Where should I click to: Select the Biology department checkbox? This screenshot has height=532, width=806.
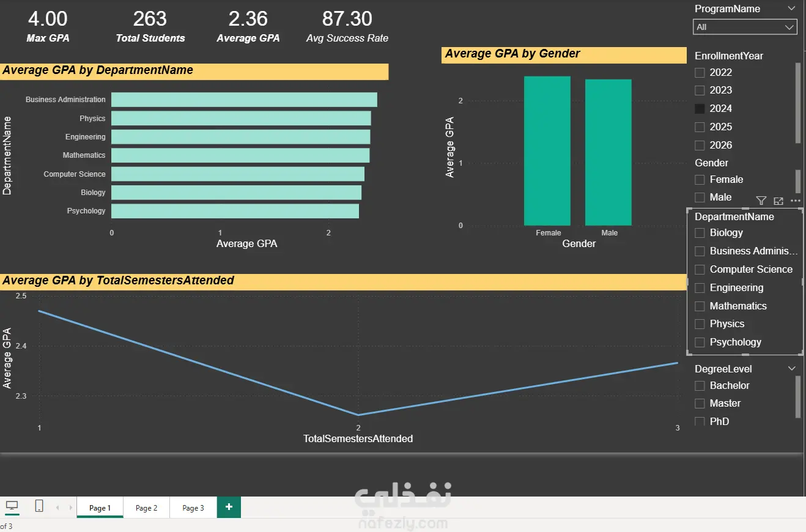pos(700,233)
